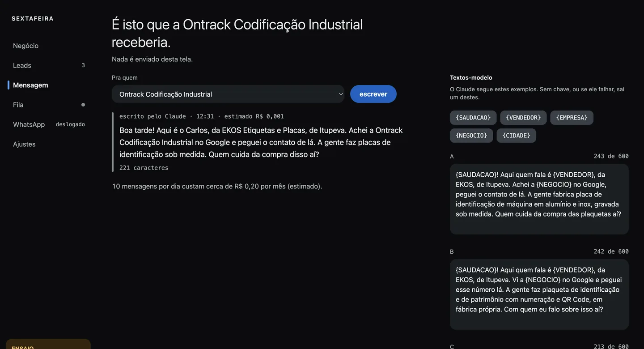This screenshot has height=349, width=644.
Task: Click the page heading about Ontrack Codificação
Action: (x=237, y=33)
